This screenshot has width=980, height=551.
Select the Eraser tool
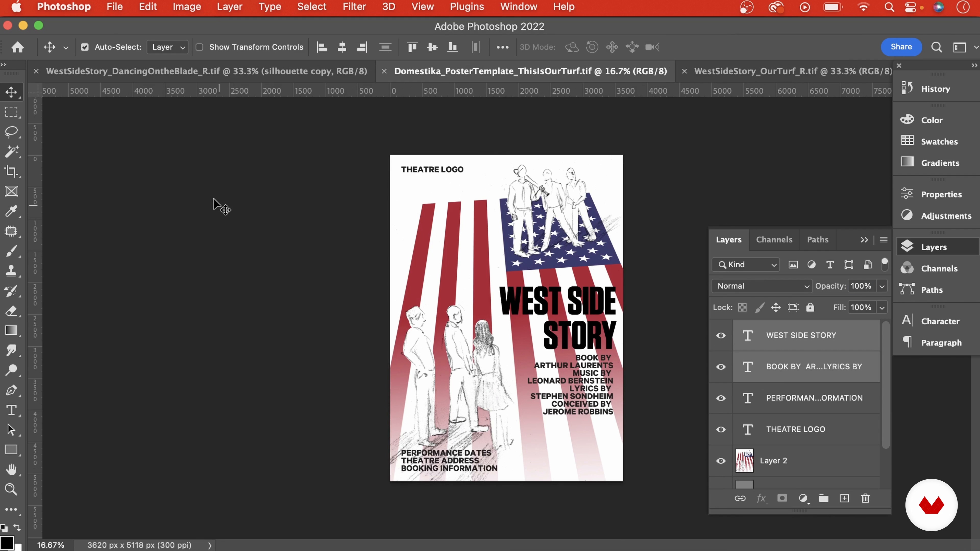[x=11, y=311]
